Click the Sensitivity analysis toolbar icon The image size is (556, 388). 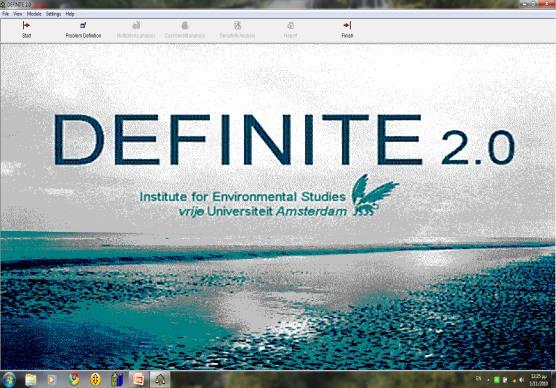click(237, 25)
